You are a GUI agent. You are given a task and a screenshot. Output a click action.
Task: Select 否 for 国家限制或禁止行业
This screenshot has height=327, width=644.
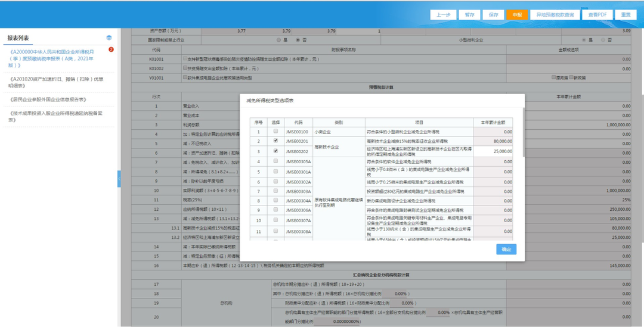pyautogui.click(x=298, y=41)
